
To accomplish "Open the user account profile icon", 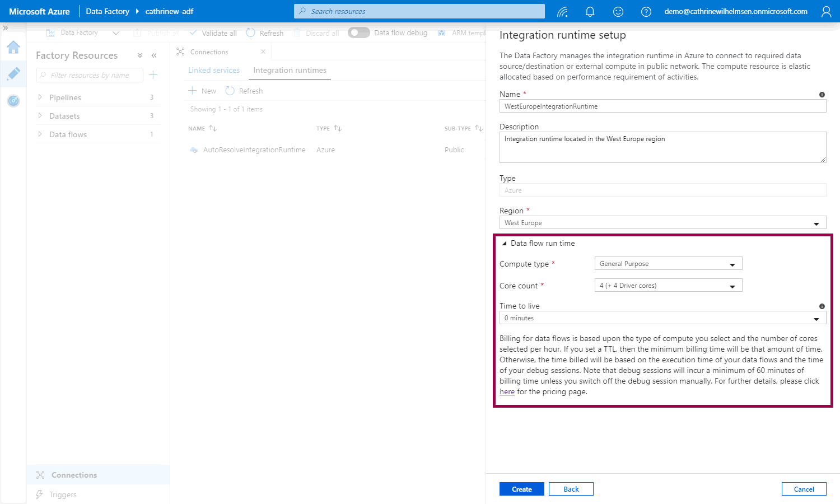I will coord(826,12).
